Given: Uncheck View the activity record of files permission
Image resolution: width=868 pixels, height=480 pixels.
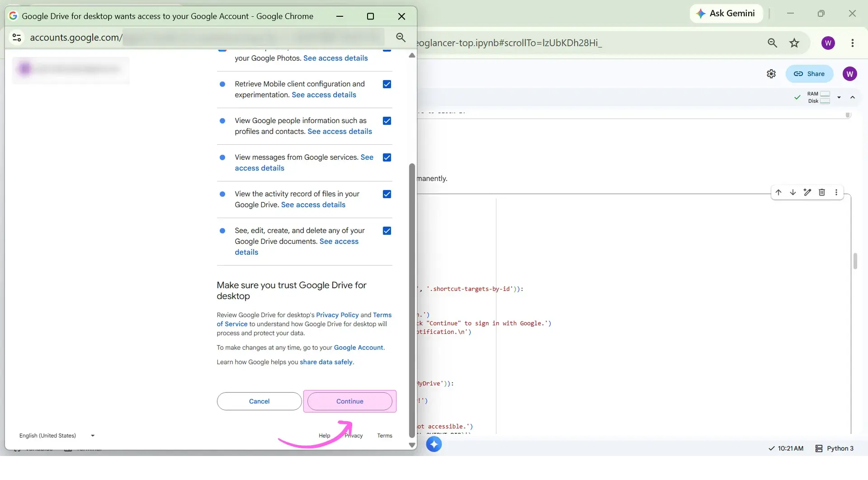Looking at the screenshot, I should (387, 194).
